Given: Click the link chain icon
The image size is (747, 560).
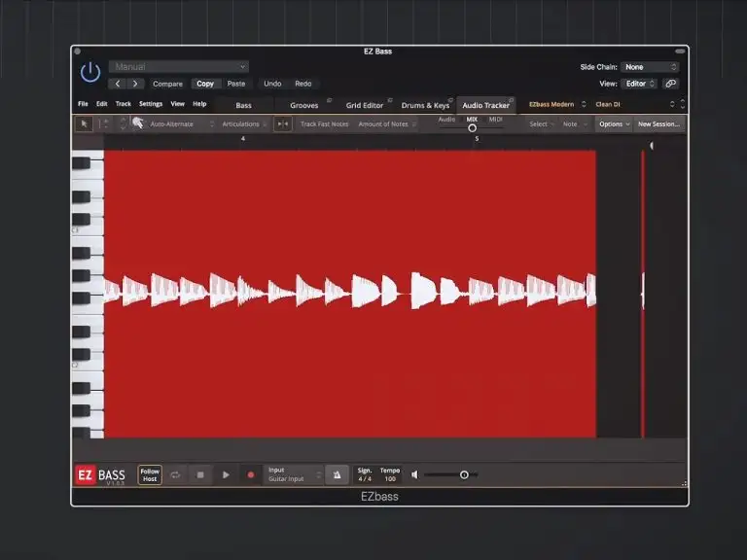Looking at the screenshot, I should [670, 84].
